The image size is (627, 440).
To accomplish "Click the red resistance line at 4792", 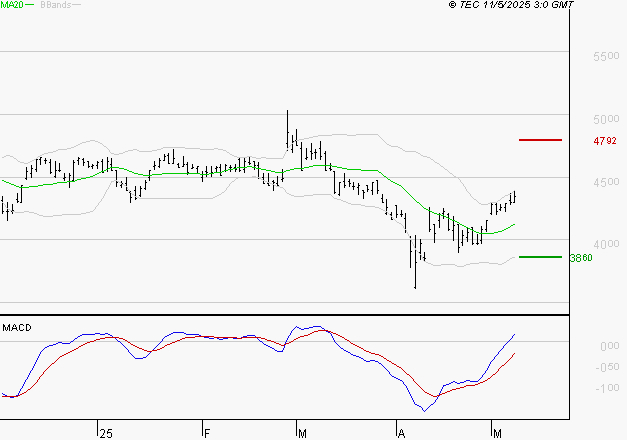I will (x=539, y=140).
